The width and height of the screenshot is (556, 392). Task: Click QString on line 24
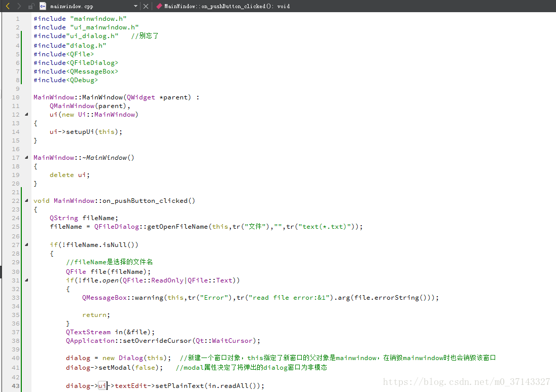64,218
